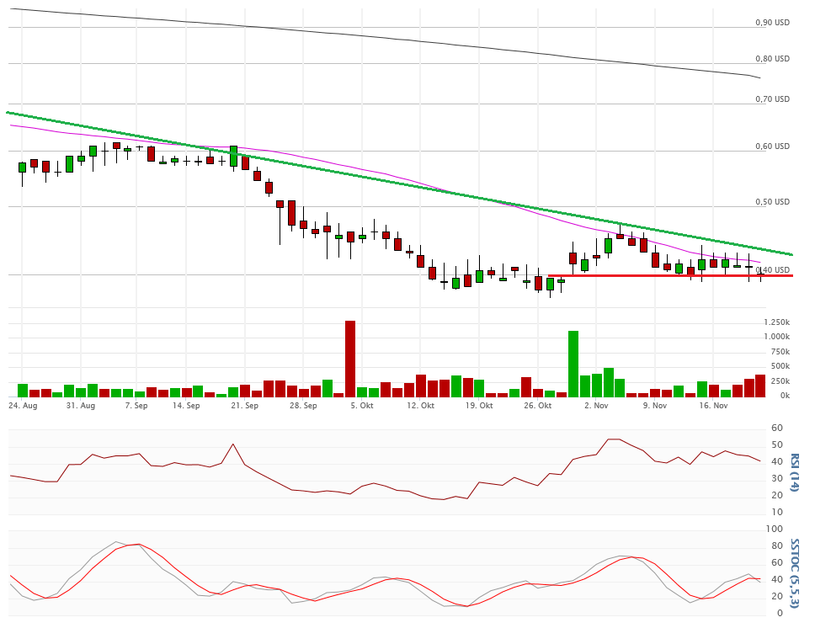Click the 12. Okt date label

420,406
